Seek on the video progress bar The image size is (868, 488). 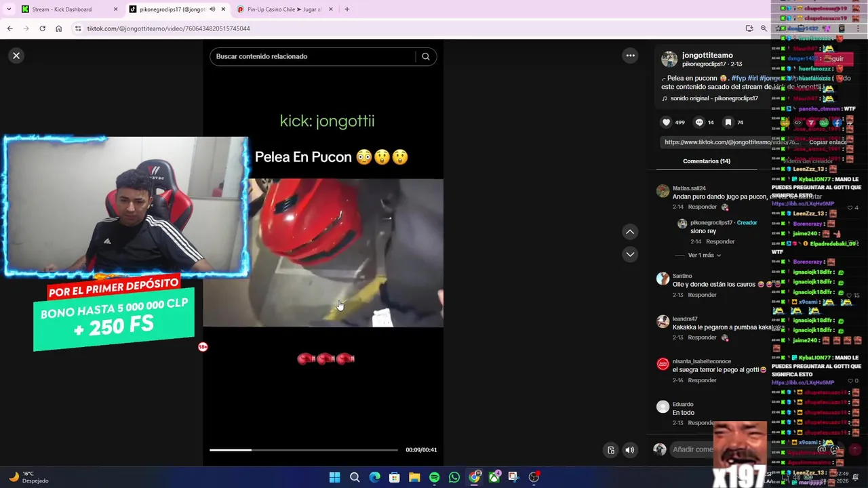point(304,450)
